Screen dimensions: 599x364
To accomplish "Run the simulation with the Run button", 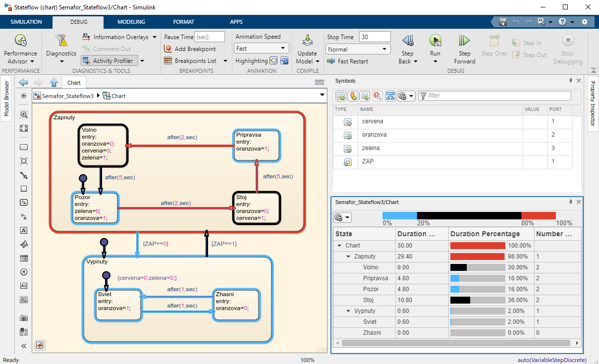I will click(x=435, y=45).
